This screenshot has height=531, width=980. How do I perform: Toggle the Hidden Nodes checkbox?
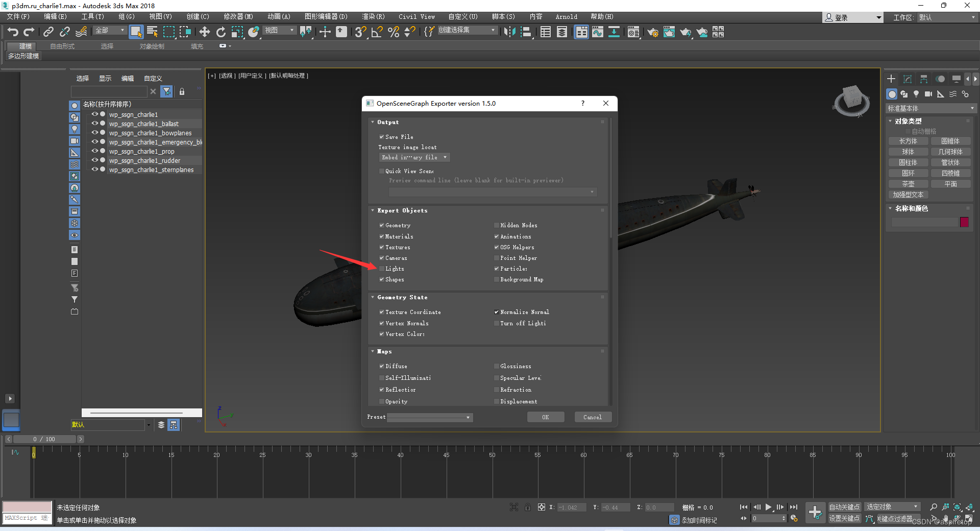click(x=496, y=225)
